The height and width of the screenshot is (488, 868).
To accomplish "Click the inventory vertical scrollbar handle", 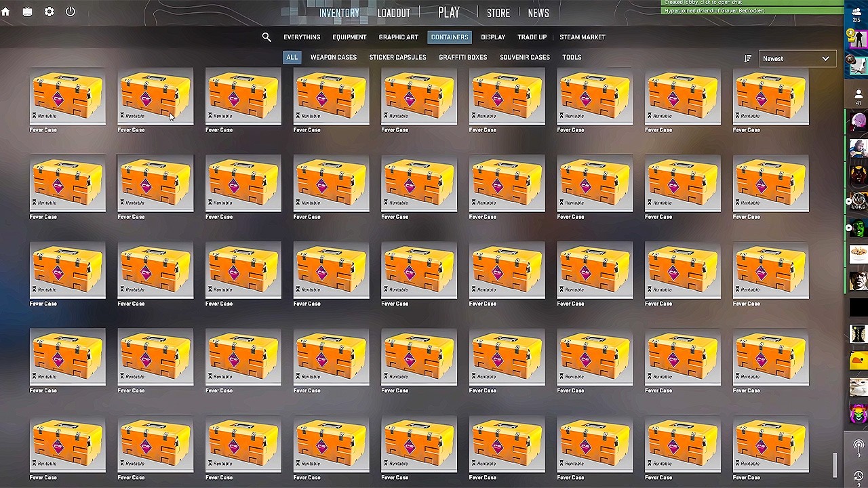I will 835,466.
